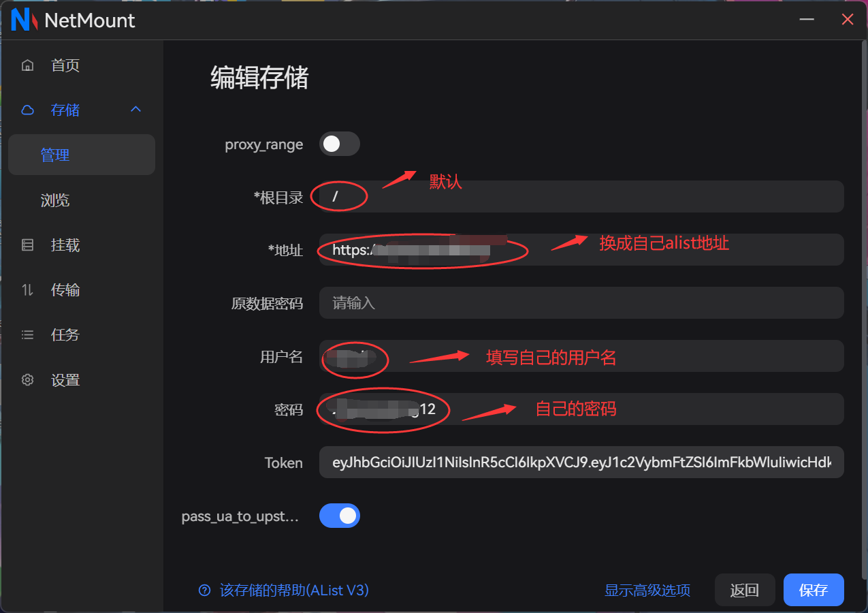Click the 返回 back button
The width and height of the screenshot is (868, 613).
click(x=745, y=590)
